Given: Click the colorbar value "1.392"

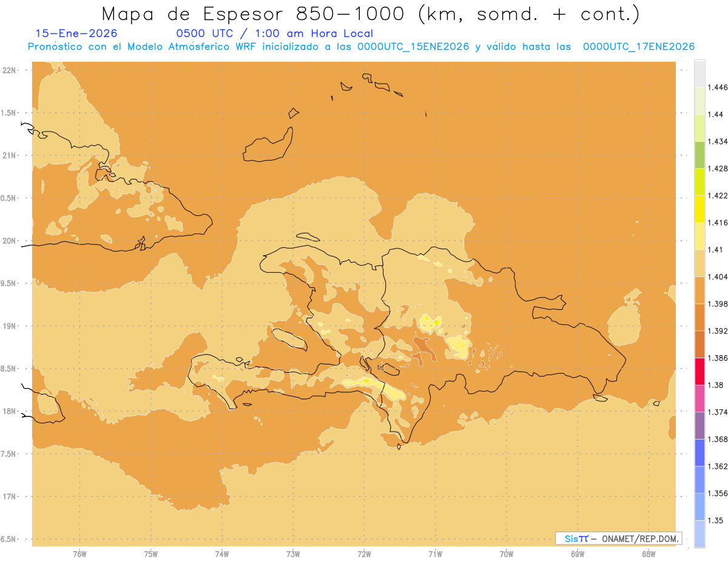Looking at the screenshot, I should (x=716, y=331).
